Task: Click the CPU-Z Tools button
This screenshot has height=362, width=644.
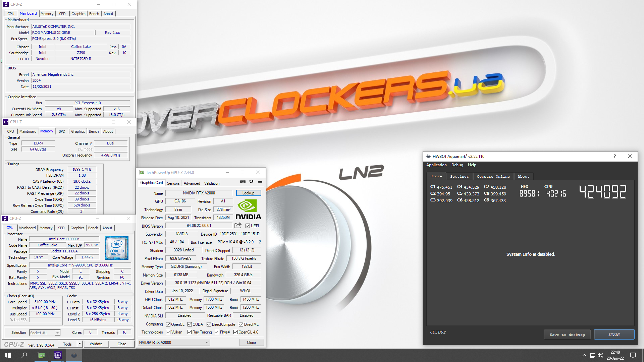Action: 67,344
